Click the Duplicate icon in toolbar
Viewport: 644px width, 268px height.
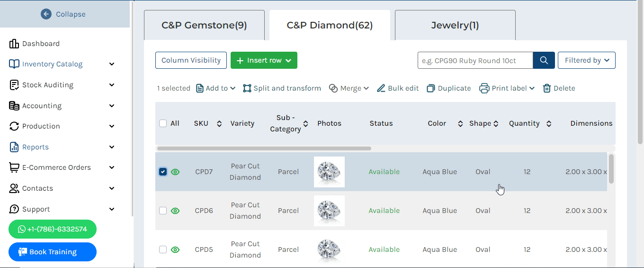(430, 88)
